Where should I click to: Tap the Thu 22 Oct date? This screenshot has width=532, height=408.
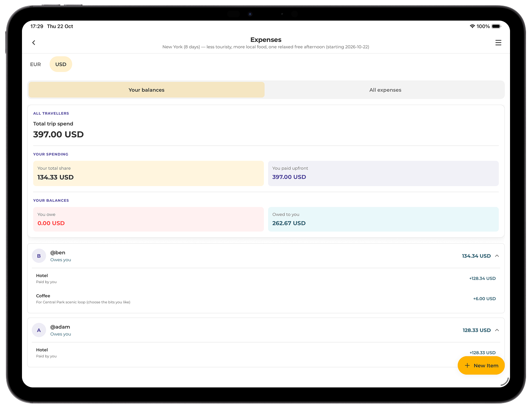point(60,26)
